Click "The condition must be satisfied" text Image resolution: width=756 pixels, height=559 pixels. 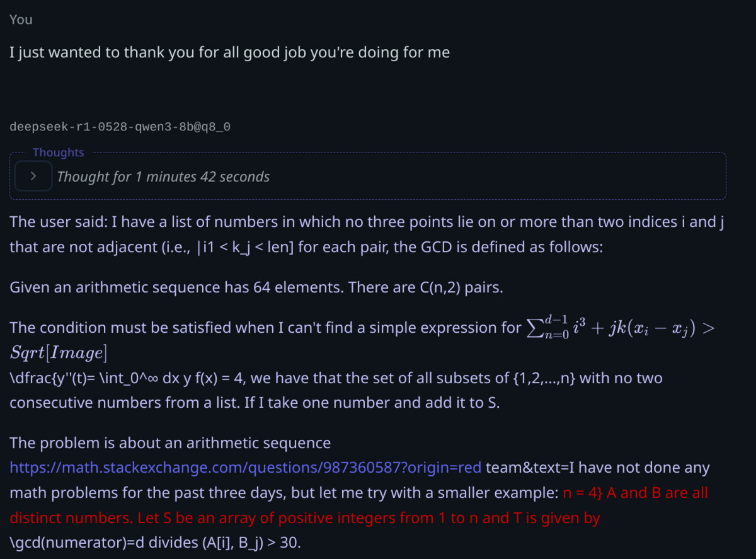pyautogui.click(x=265, y=328)
